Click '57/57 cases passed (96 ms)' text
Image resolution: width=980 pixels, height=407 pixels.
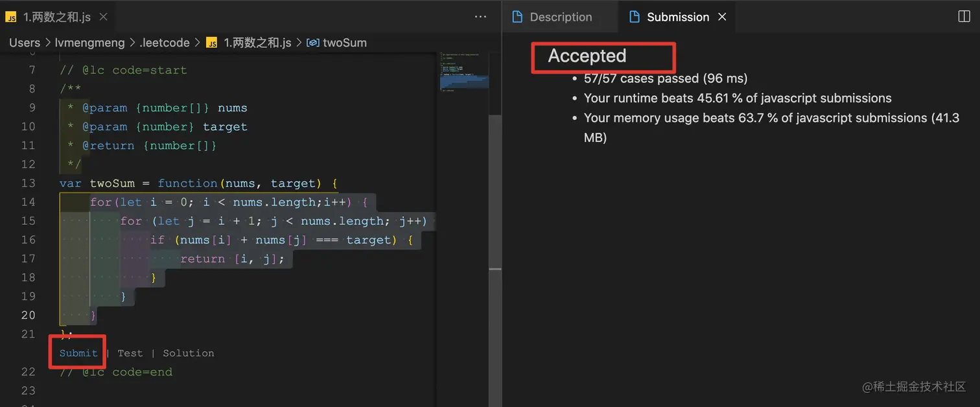(x=666, y=78)
